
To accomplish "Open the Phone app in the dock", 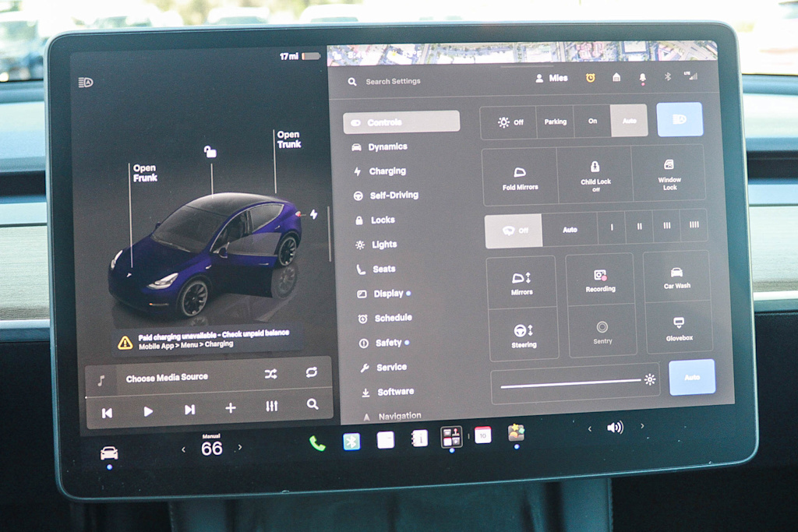I will [x=317, y=443].
